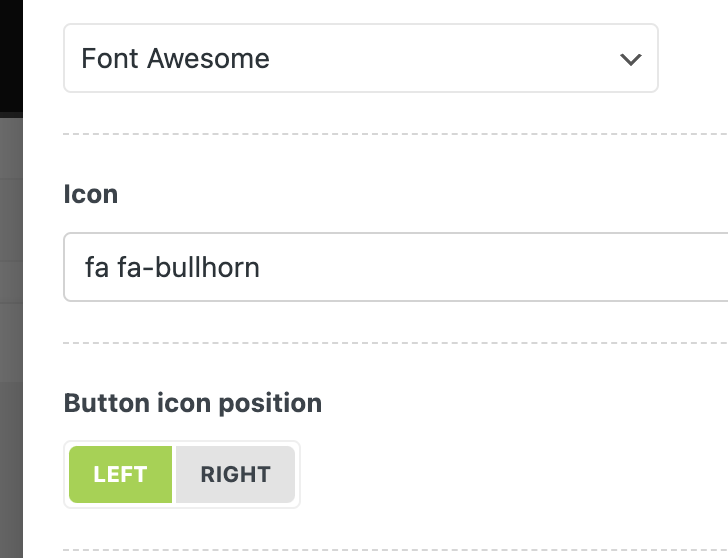Click the empty area right of 'fa fa-bullhorn' text
The image size is (728, 558).
tap(500, 267)
